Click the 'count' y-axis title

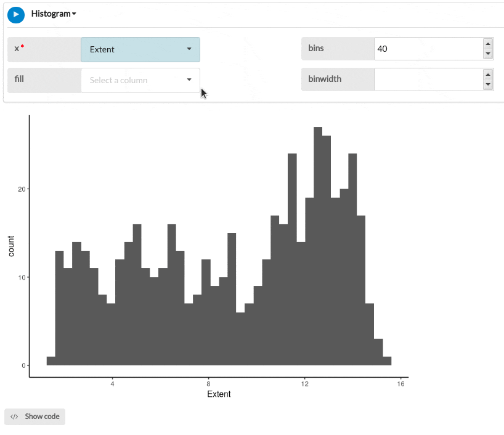pyautogui.click(x=11, y=246)
